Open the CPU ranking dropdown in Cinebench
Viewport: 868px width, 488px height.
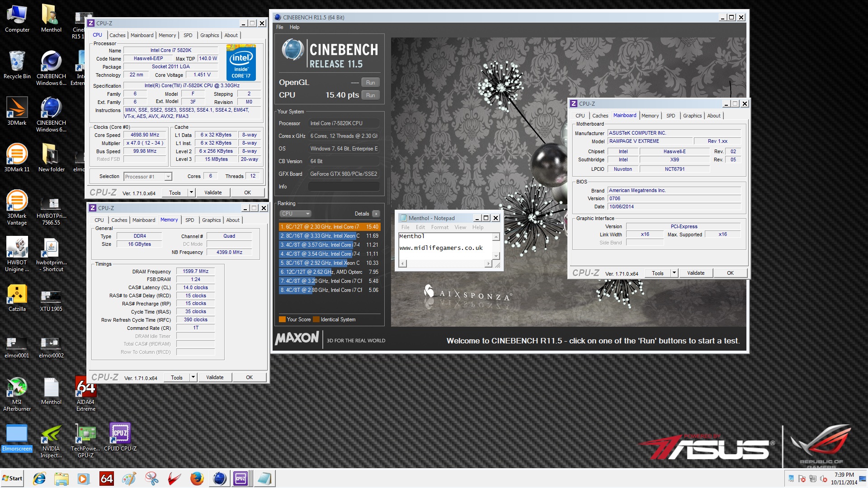(x=295, y=214)
